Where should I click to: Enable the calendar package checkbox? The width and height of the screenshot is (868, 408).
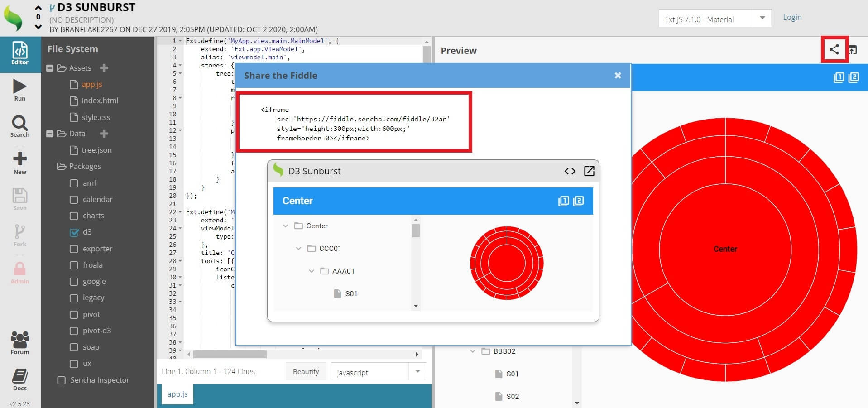point(74,199)
